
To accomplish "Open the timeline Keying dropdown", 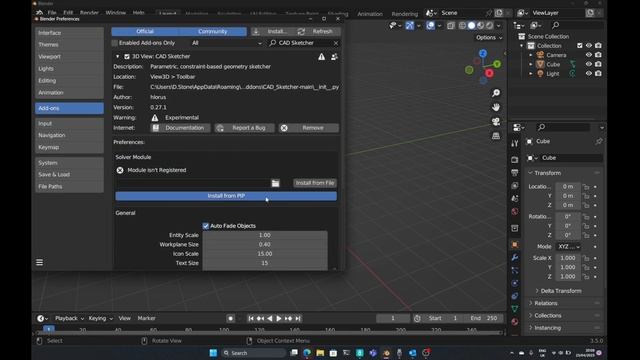I will tap(100, 318).
